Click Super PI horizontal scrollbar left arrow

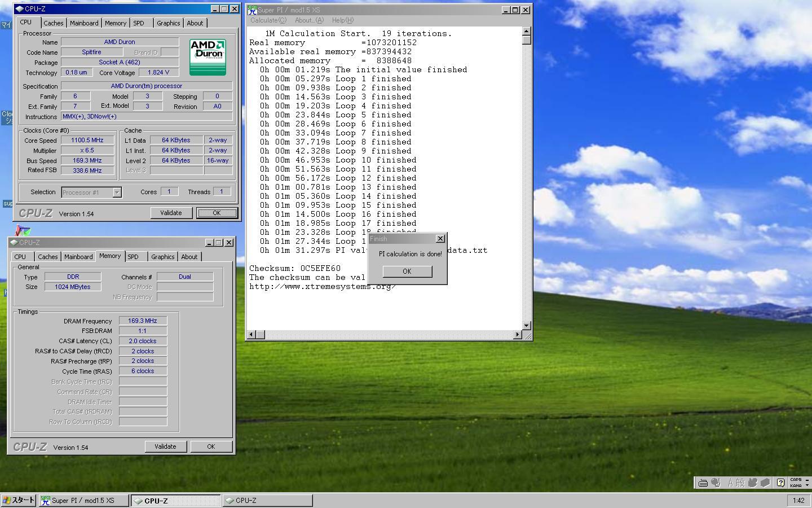coord(252,335)
